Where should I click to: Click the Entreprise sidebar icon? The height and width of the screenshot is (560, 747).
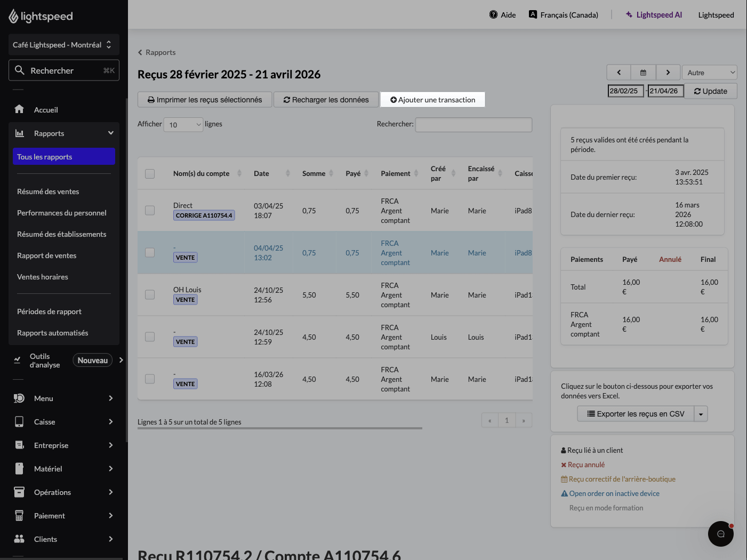click(x=19, y=445)
